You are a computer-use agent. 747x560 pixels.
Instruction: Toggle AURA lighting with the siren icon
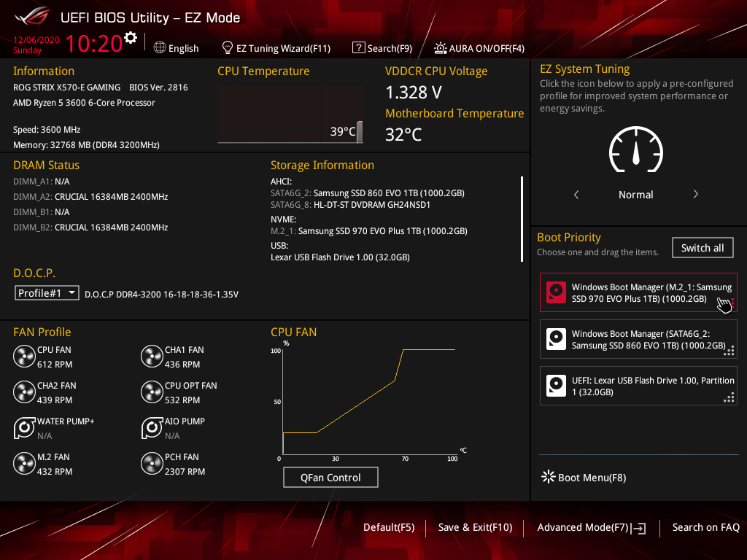pyautogui.click(x=440, y=48)
